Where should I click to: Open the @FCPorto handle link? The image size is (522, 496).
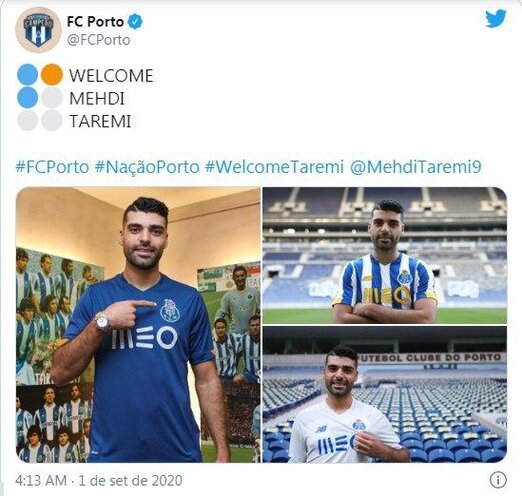(x=99, y=40)
